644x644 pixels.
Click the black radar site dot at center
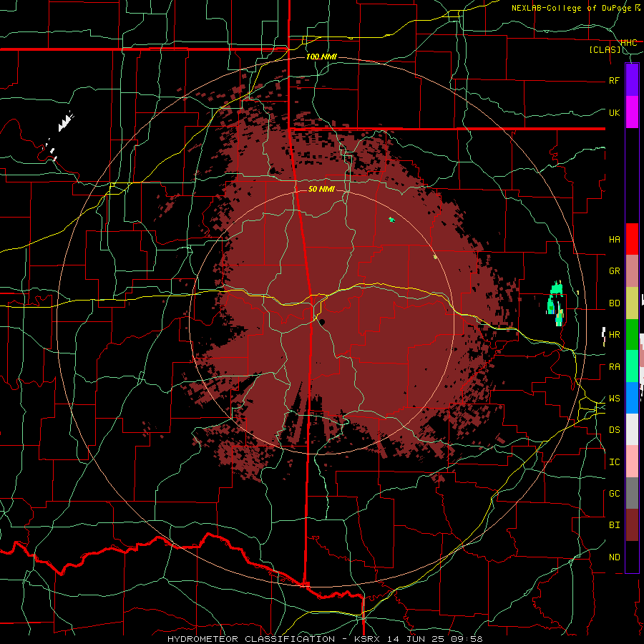click(x=323, y=322)
